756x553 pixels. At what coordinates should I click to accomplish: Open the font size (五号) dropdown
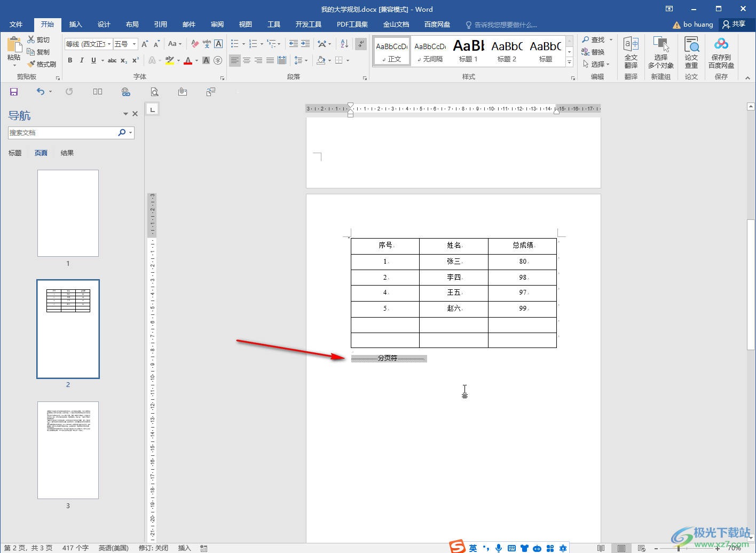point(135,44)
